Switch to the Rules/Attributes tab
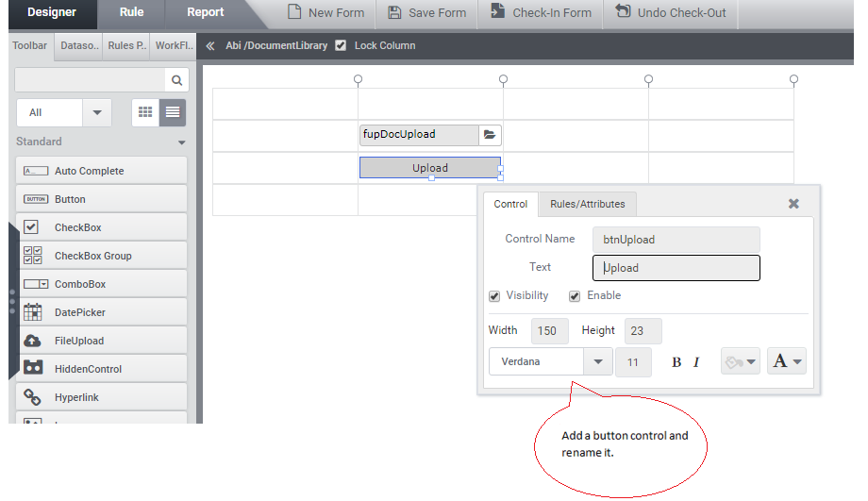This screenshot has width=868, height=501. (587, 204)
